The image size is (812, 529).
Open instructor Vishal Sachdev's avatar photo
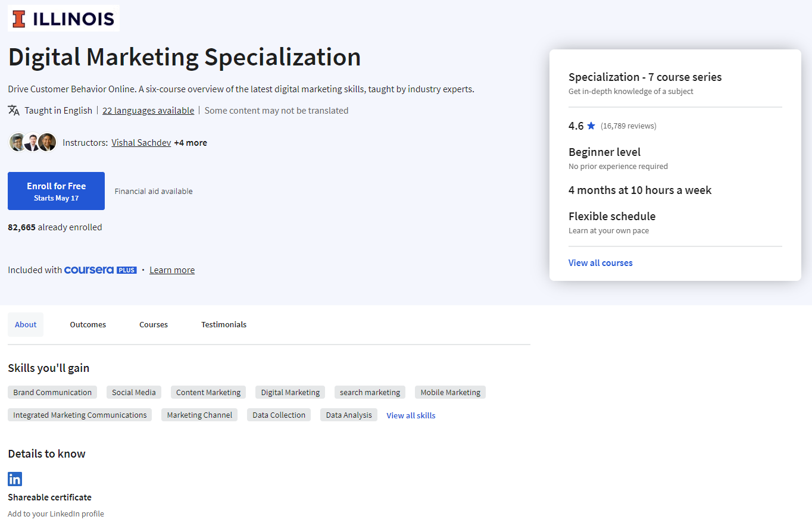[x=18, y=142]
